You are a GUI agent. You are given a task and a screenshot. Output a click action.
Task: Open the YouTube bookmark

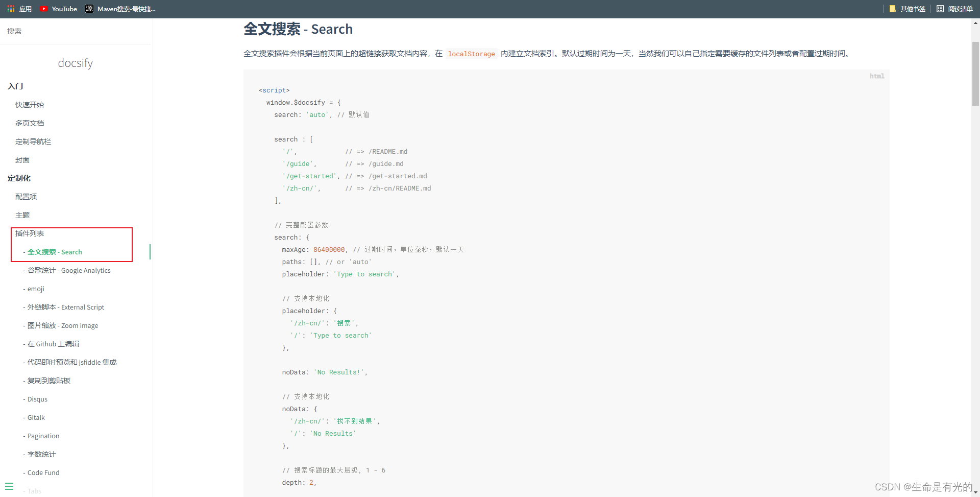tap(59, 9)
